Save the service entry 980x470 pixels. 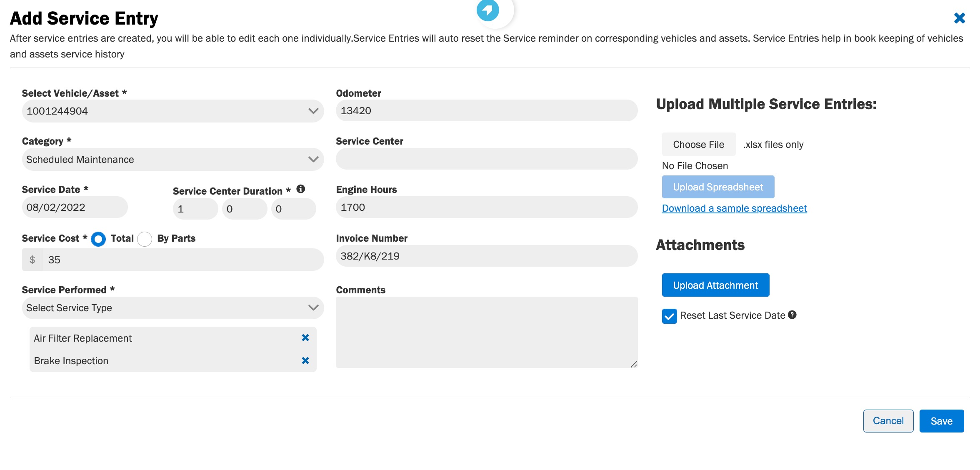(x=942, y=421)
